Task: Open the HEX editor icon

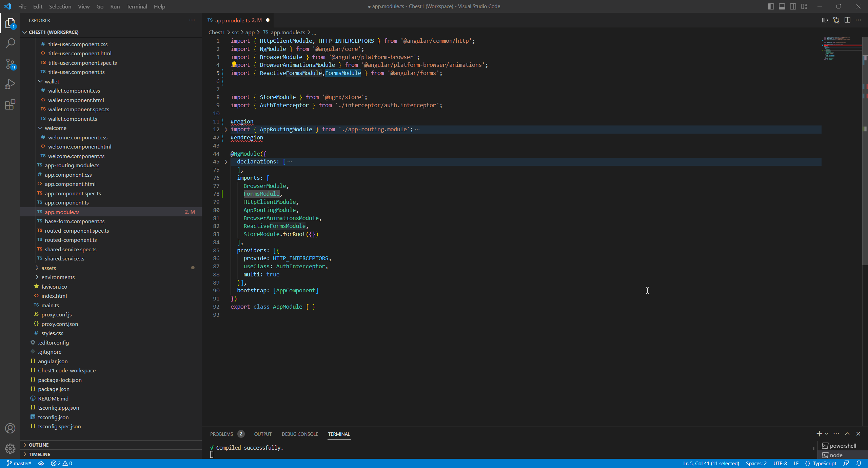Action: pyautogui.click(x=825, y=20)
